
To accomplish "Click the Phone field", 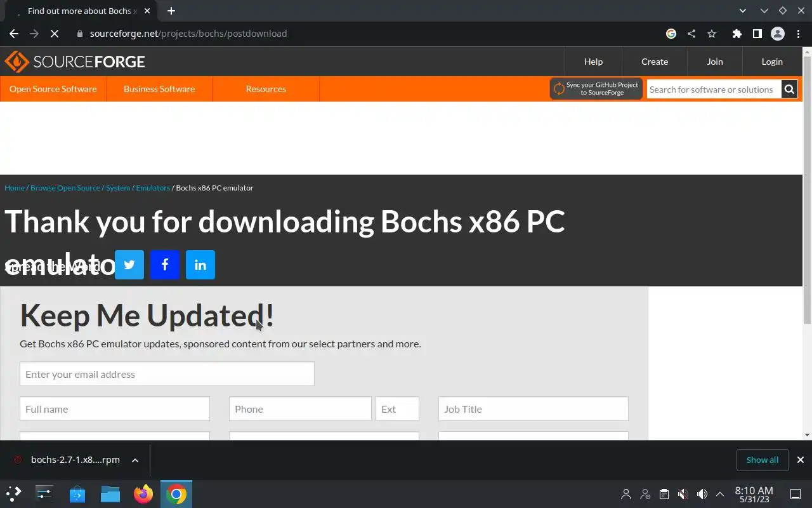I will click(x=300, y=409).
